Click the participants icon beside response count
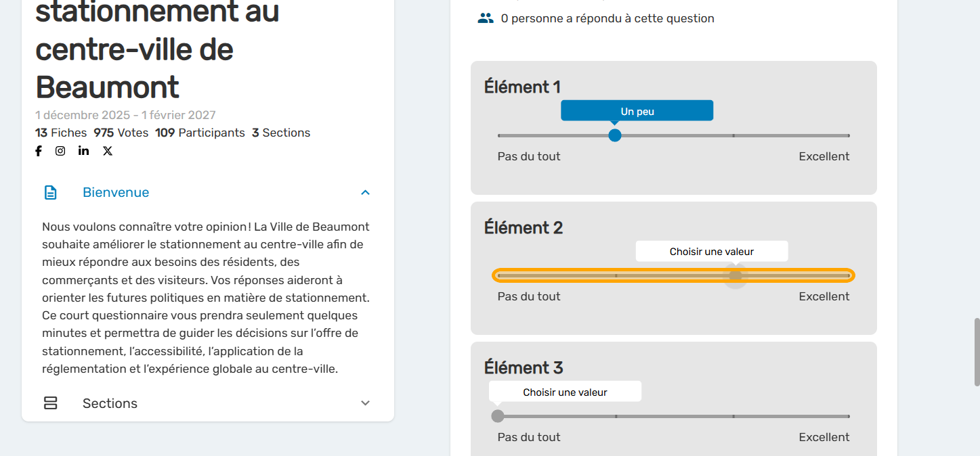Screen dimensions: 980x456 click(x=486, y=18)
